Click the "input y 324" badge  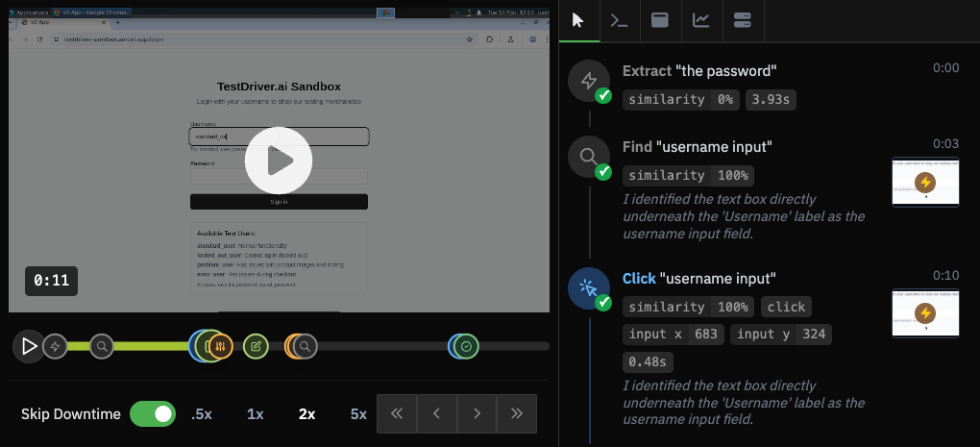pyautogui.click(x=780, y=335)
